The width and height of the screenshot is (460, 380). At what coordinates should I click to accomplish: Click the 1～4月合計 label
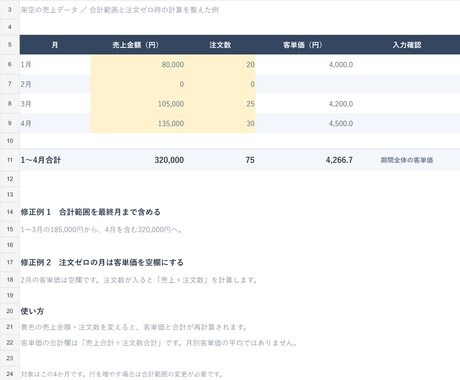(41, 160)
